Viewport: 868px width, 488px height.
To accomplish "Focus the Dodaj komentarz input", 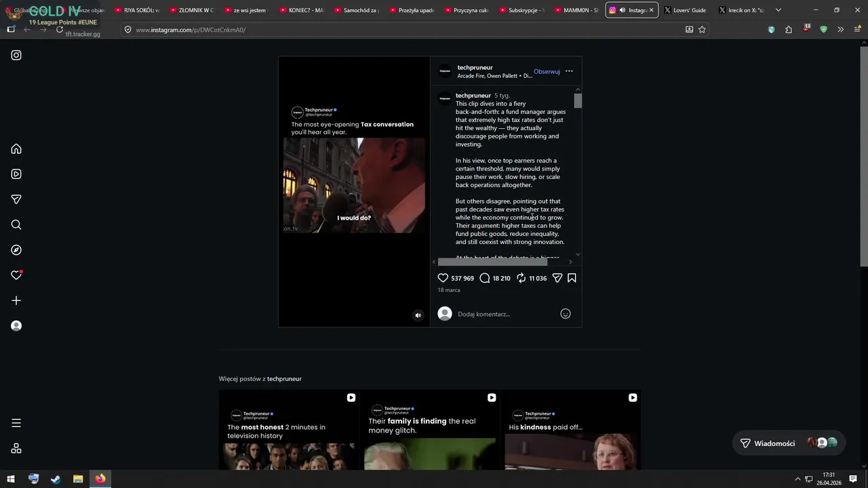I will coord(505,314).
